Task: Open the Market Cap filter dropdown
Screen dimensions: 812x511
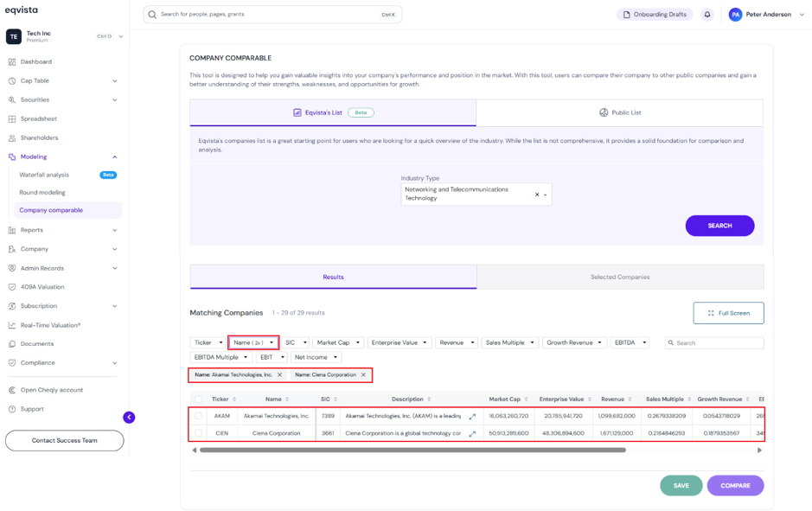Action: [338, 342]
